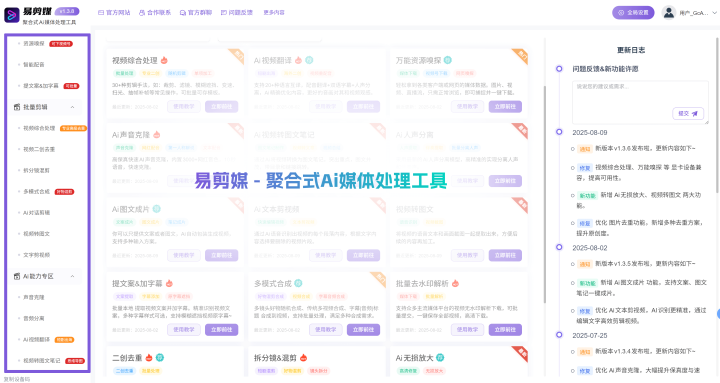This screenshot has width=720, height=383.
Task: Click the flame icon beside 批量去水印解析
Action: 455,283
